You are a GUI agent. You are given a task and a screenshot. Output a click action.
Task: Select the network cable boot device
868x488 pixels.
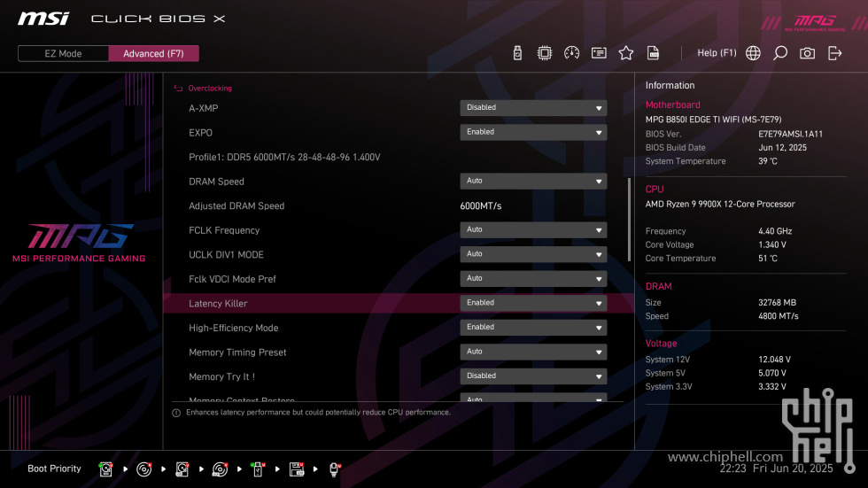click(x=334, y=469)
